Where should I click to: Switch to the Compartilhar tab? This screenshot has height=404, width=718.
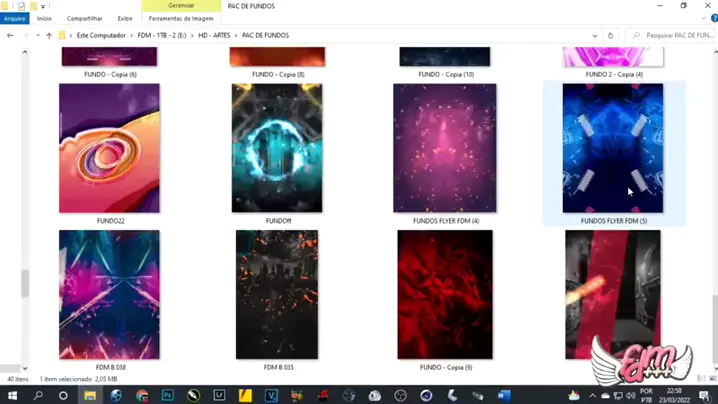coord(84,18)
